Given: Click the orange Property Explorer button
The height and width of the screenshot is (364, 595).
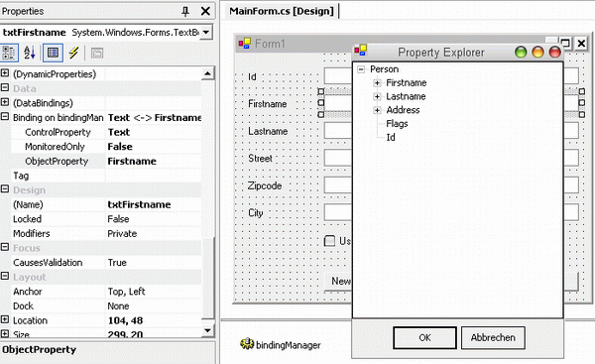Looking at the screenshot, I should pyautogui.click(x=537, y=52).
